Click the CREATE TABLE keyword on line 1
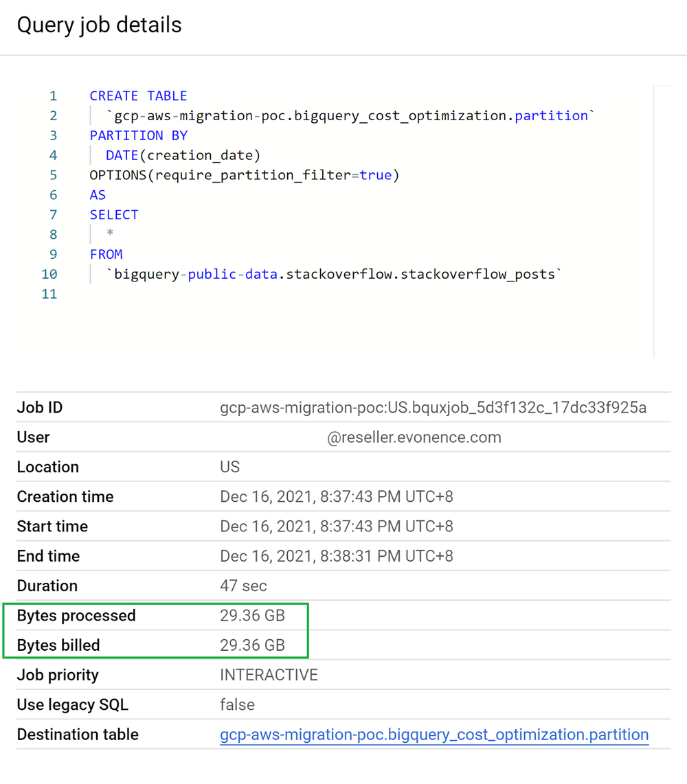Image resolution: width=687 pixels, height=784 pixels. 138,95
